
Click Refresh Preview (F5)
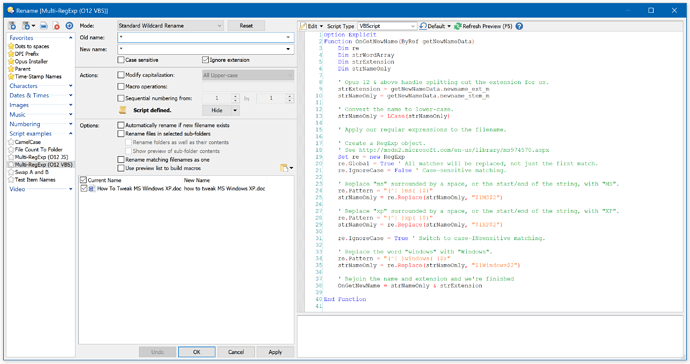tap(483, 26)
